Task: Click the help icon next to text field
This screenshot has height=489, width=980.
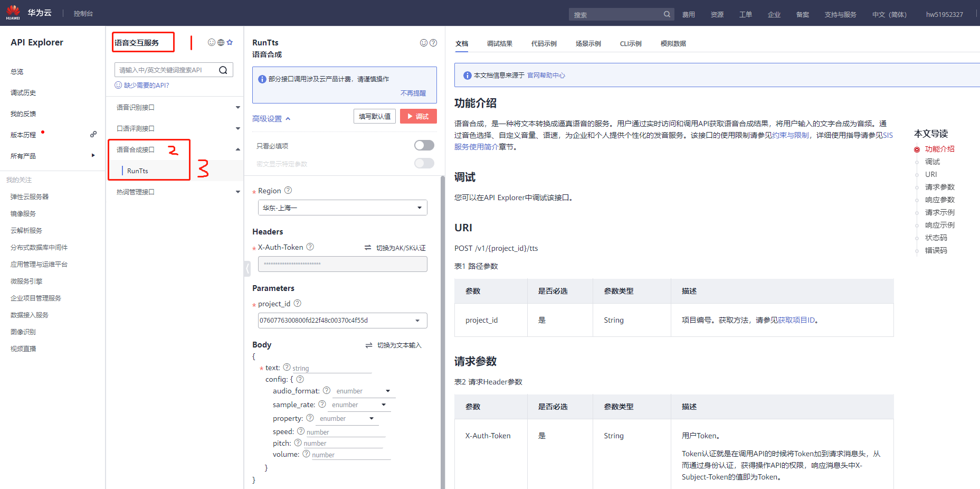Action: [287, 367]
